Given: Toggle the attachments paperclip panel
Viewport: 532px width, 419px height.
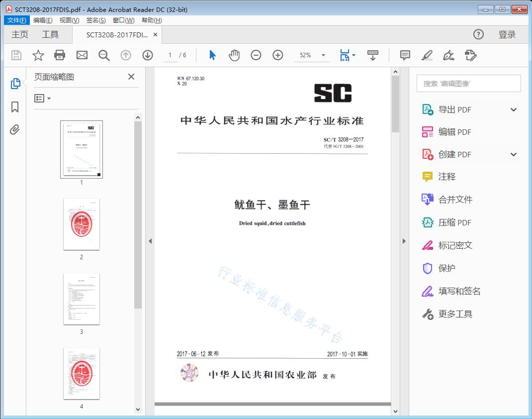Looking at the screenshot, I should tap(15, 130).
